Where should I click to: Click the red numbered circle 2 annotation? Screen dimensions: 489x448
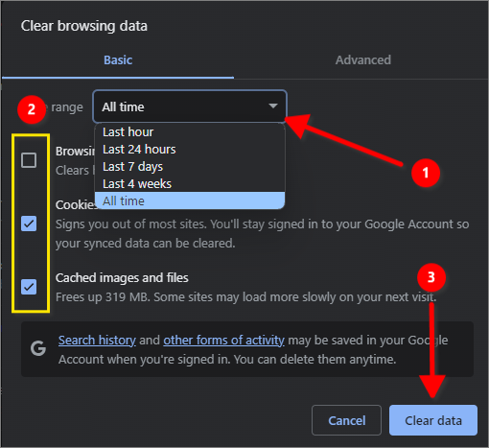pyautogui.click(x=32, y=109)
